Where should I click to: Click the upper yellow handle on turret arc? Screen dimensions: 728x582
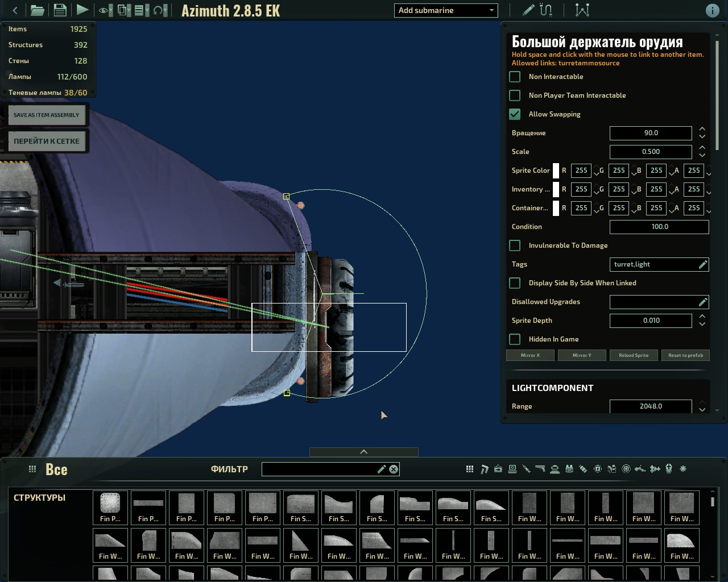pyautogui.click(x=287, y=196)
